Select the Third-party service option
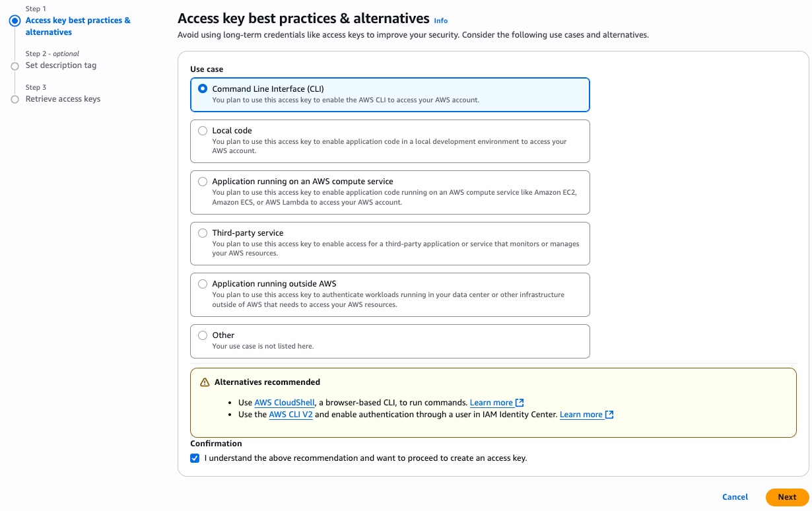 [x=203, y=232]
